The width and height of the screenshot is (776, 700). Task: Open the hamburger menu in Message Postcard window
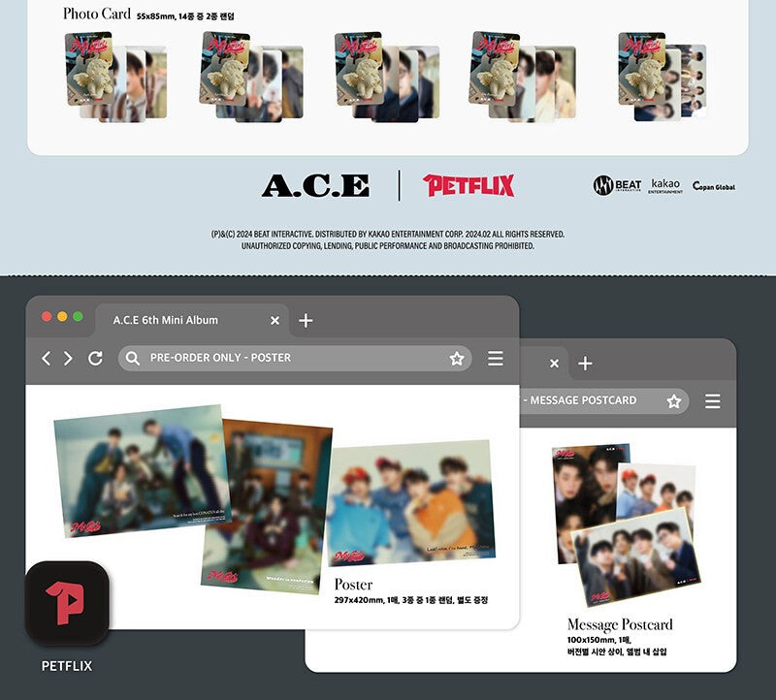click(x=713, y=401)
